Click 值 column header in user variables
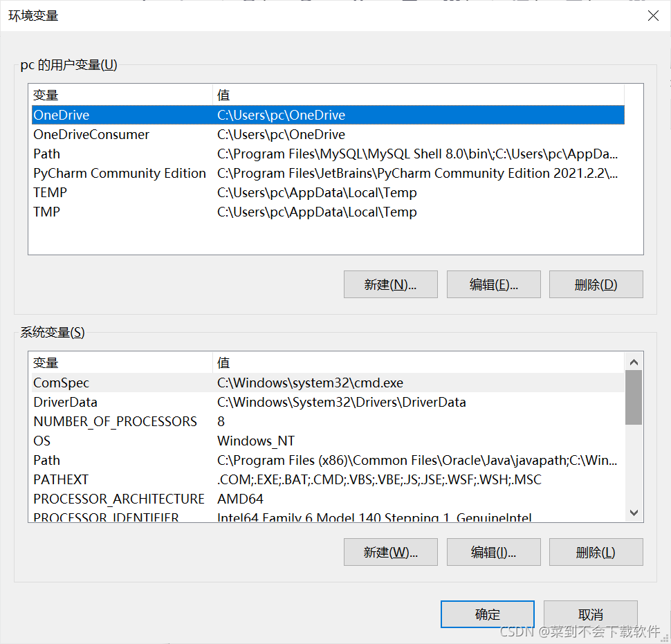Viewport: 671px width, 644px height. coord(419,95)
